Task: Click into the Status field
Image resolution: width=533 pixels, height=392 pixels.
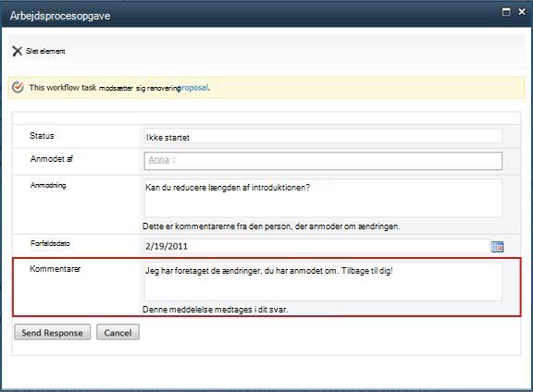Action: coord(323,137)
